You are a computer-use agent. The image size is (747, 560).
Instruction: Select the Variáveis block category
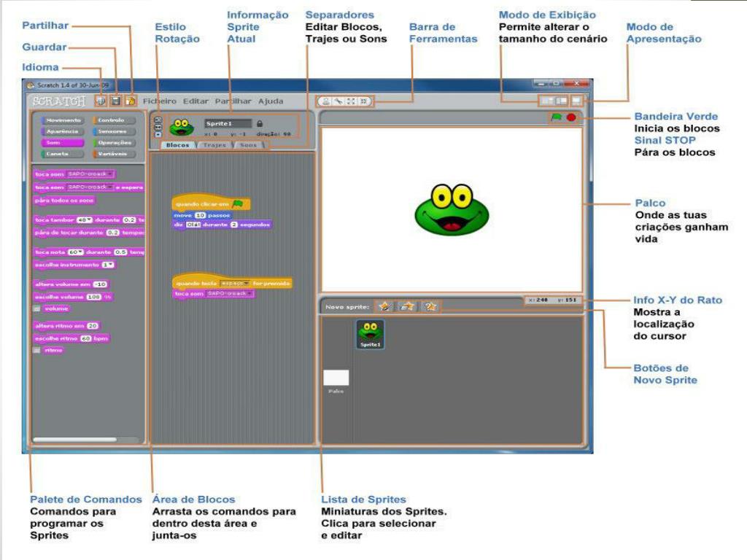click(x=114, y=154)
